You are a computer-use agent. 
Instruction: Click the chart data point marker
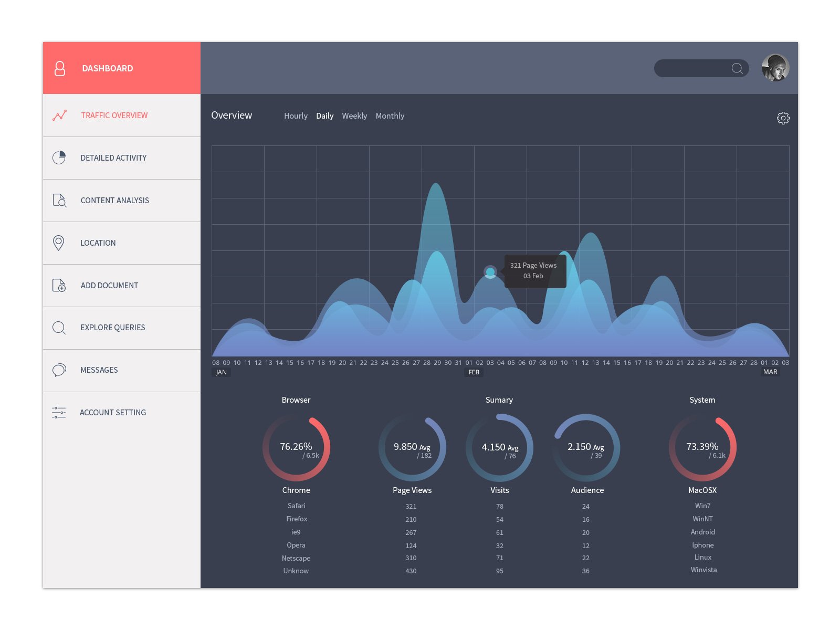490,272
